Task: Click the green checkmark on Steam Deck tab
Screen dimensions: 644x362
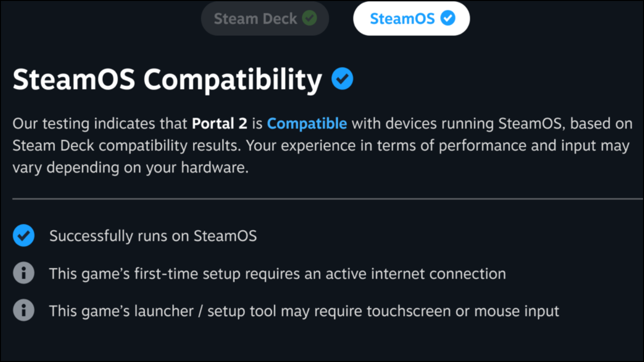Action: coord(309,18)
